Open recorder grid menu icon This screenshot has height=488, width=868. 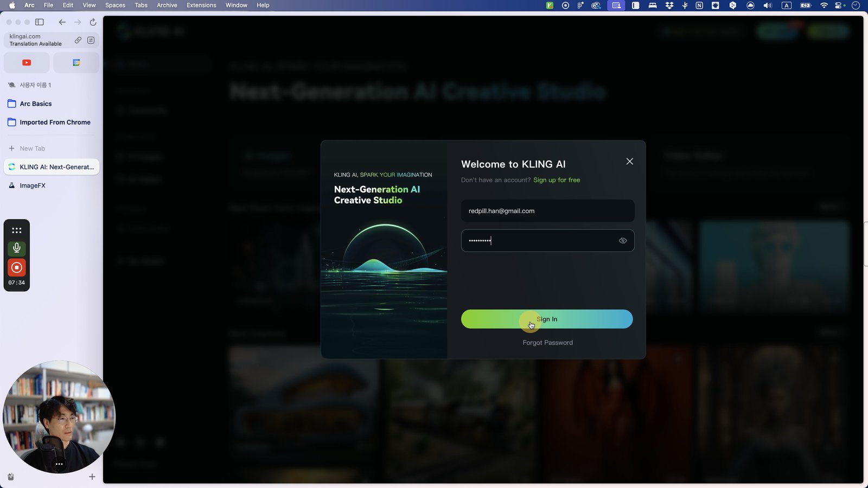(17, 230)
